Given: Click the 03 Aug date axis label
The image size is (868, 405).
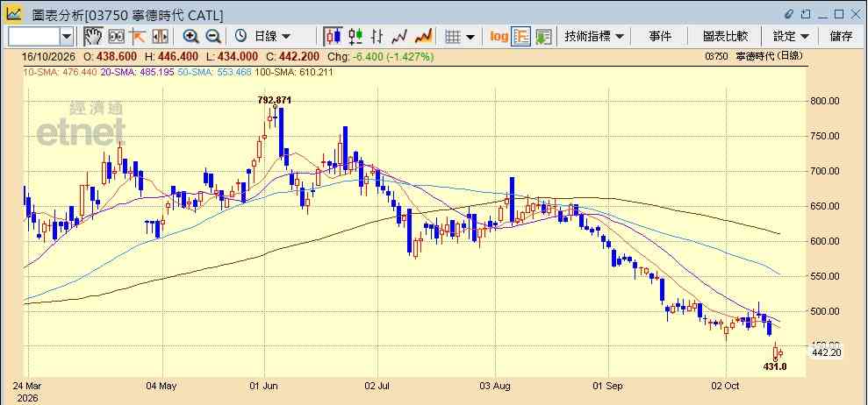Looking at the screenshot, I should click(x=495, y=385).
